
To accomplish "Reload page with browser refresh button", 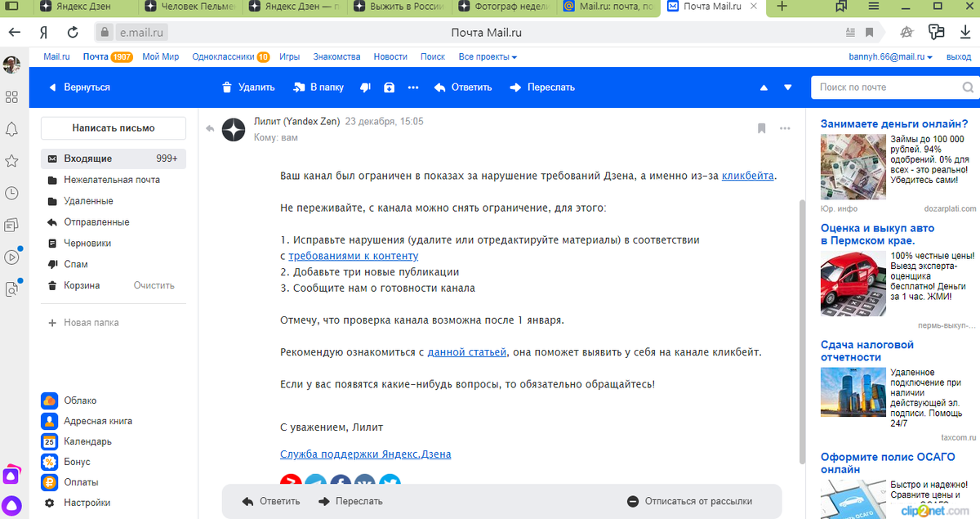I will [73, 33].
